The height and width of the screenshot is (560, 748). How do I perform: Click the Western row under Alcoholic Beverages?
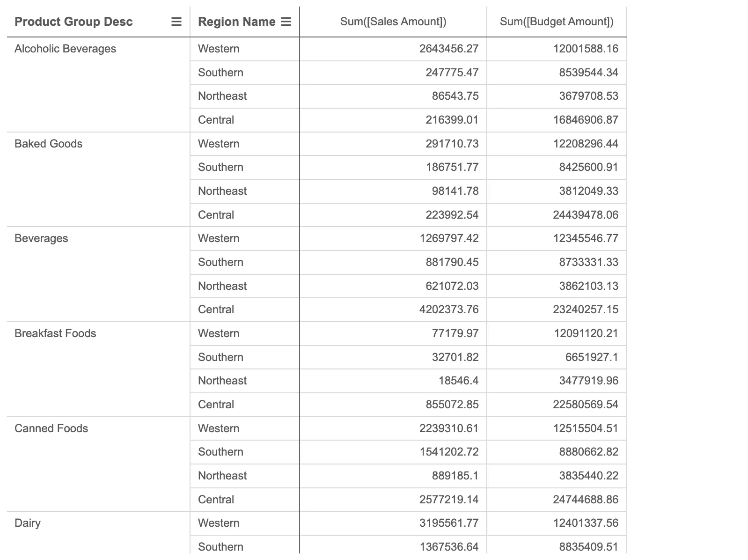point(218,49)
